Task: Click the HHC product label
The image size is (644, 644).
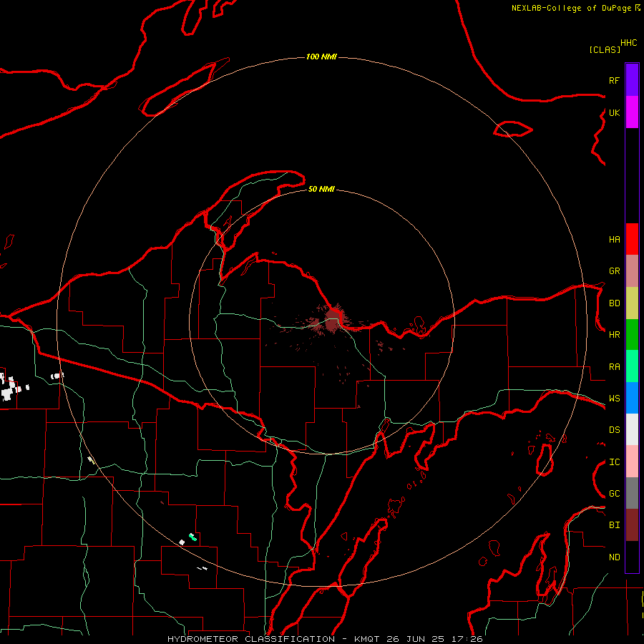Action: point(629,43)
